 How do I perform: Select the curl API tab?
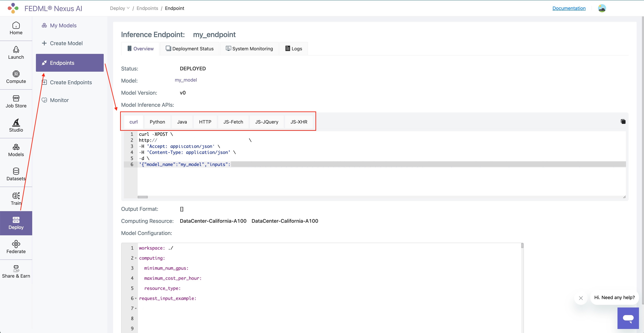(x=134, y=122)
